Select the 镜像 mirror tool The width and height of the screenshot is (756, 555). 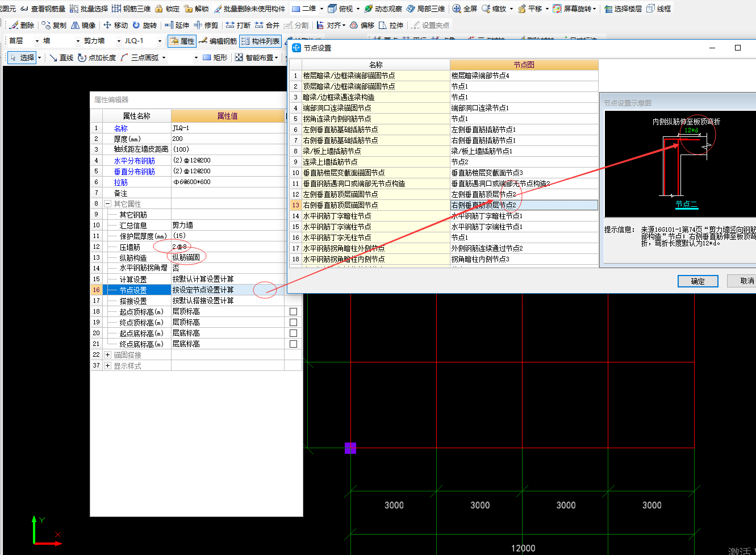(83, 25)
